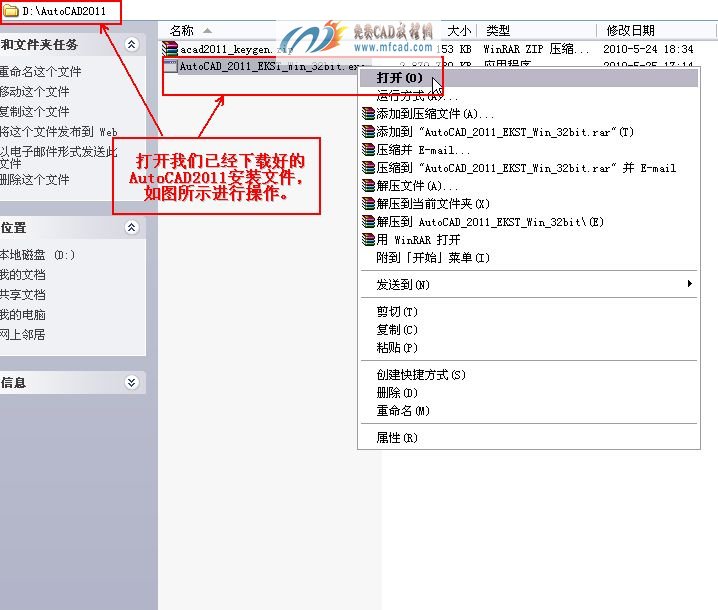The height and width of the screenshot is (610, 718).
Task: Click 重命名这个文件 task link
Action: (40, 71)
